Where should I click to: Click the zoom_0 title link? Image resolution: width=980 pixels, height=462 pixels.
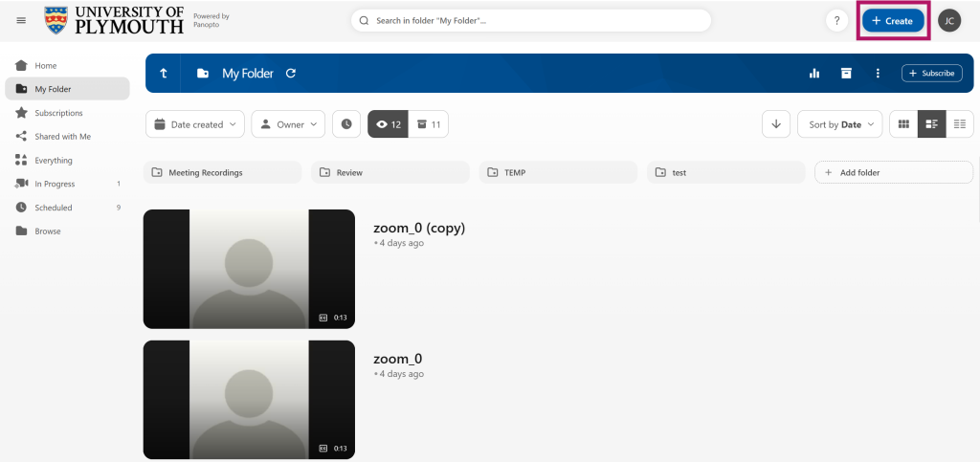(397, 359)
